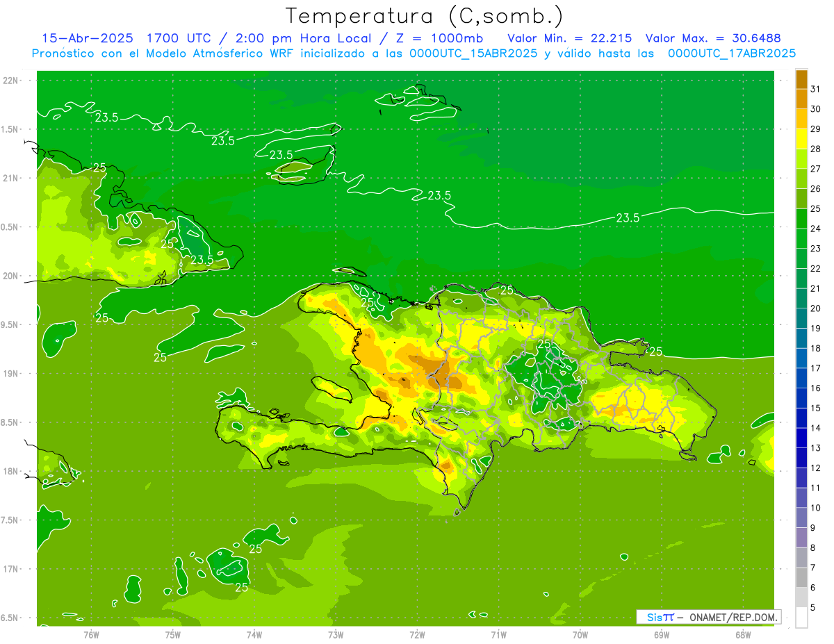Click the 31 value on color scale
Viewport: 834px width, 644px height.
(x=816, y=89)
